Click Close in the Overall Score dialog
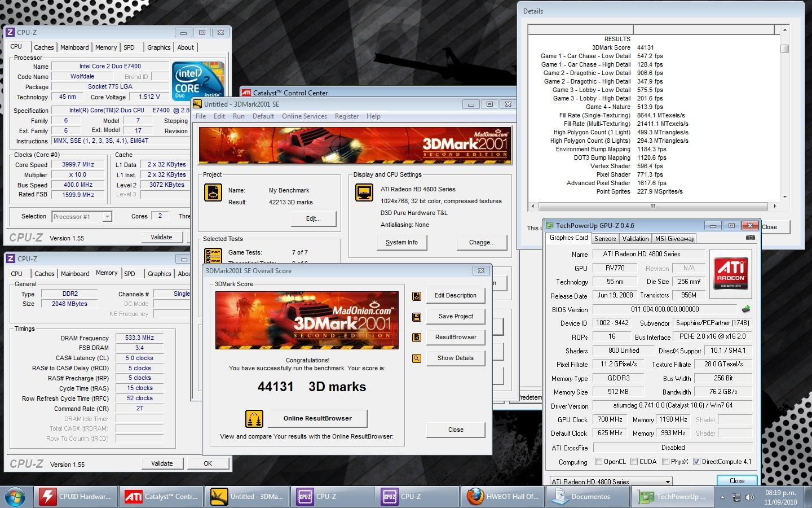This screenshot has width=812, height=508. (456, 430)
